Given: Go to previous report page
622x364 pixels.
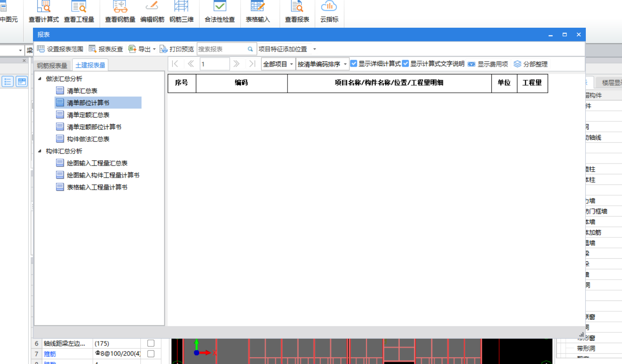Looking at the screenshot, I should (191, 64).
